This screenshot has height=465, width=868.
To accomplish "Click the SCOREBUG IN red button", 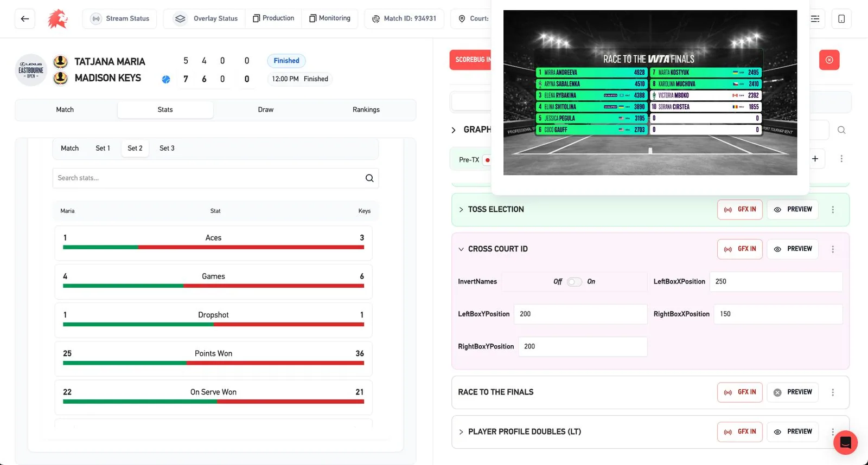I will pos(471,60).
